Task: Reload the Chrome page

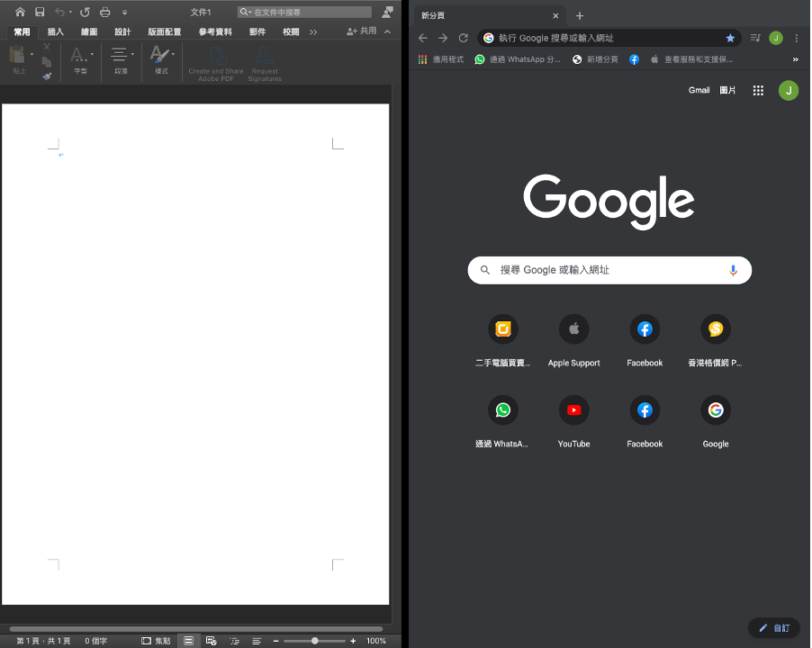Action: click(464, 38)
